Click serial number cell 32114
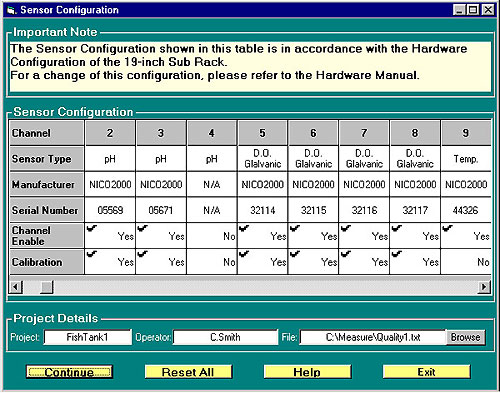The image size is (500, 393). click(x=263, y=210)
